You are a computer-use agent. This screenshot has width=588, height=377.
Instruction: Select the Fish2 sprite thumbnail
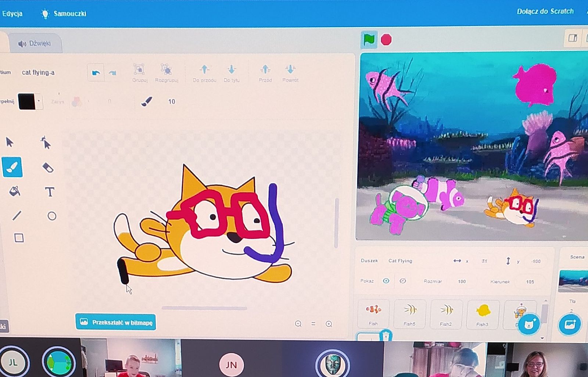[x=446, y=314]
